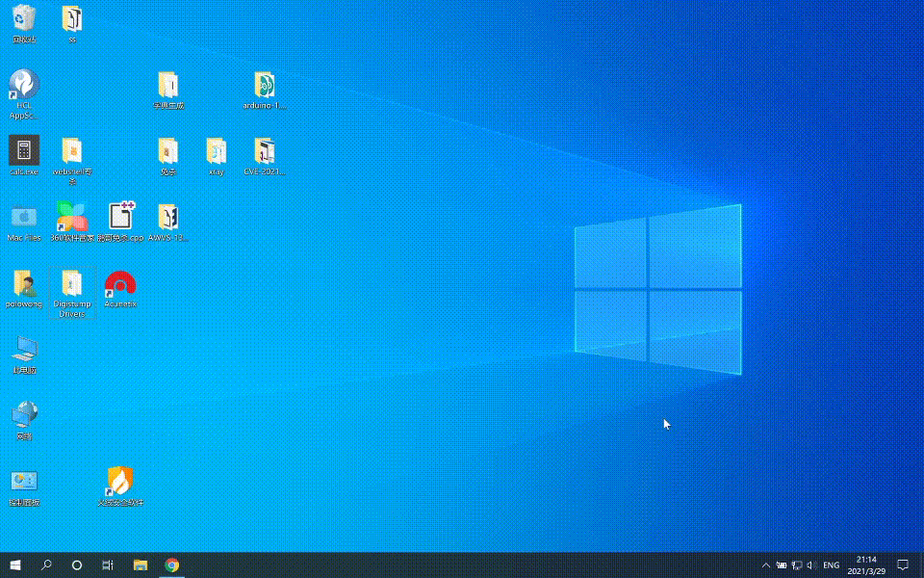Viewport: 924px width, 578px height.
Task: Select the ss folder on desktop
Action: (72, 23)
